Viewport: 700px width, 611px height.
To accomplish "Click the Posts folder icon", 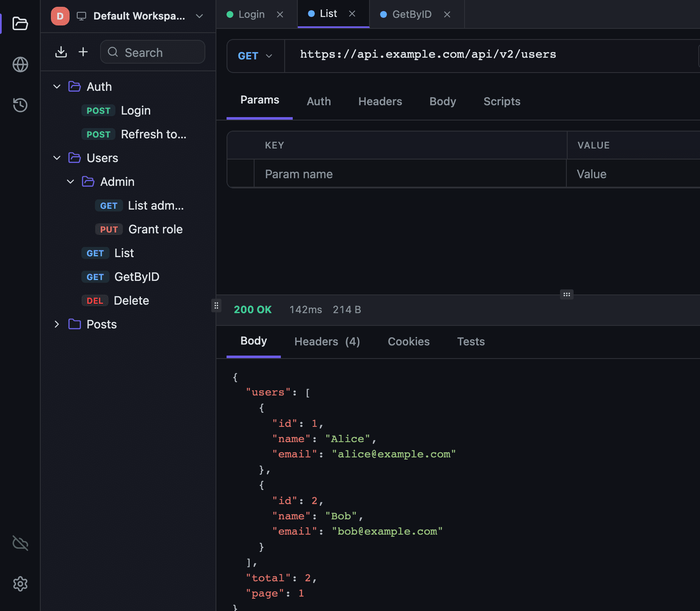I will click(x=75, y=324).
